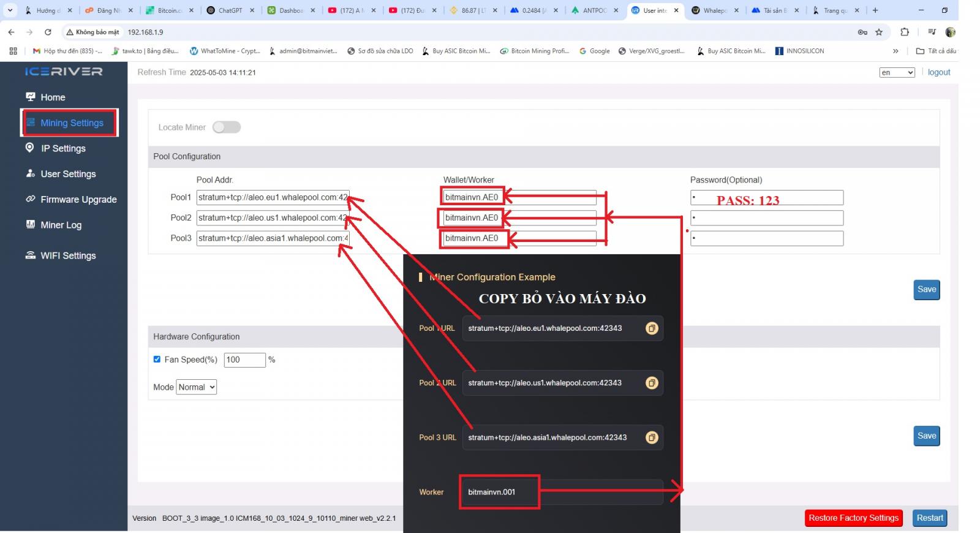Open the tawk.to bookmark
Screen dimensions: 980x533
(x=145, y=51)
